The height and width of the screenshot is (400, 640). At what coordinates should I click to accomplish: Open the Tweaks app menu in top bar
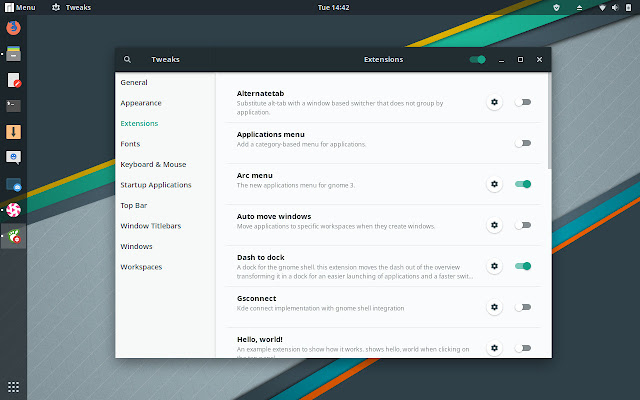point(71,7)
